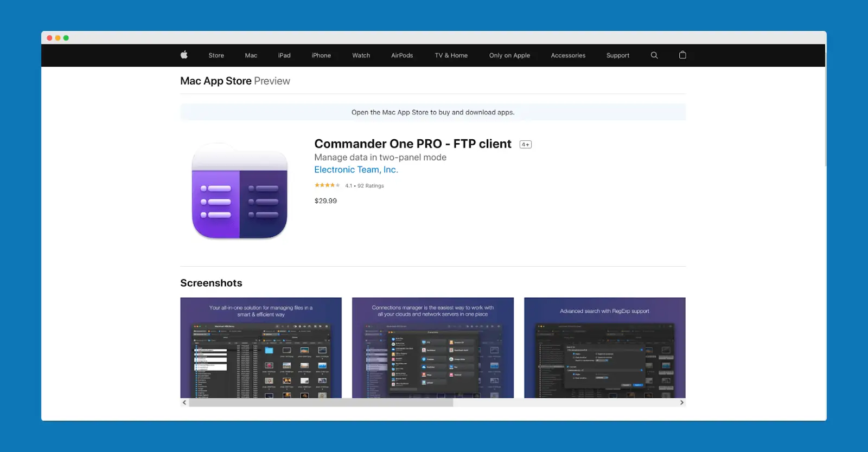This screenshot has width=868, height=452.
Task: Click the red close window button
Action: coord(49,38)
